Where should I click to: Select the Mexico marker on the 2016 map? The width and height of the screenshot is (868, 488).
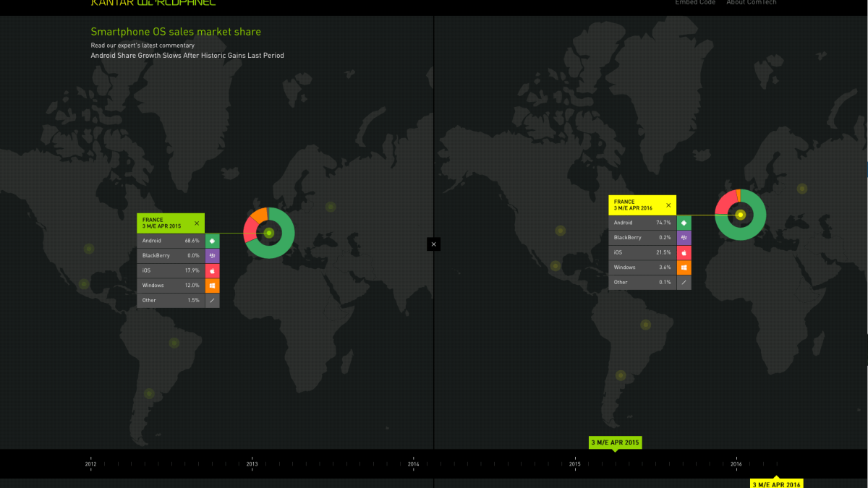(556, 266)
